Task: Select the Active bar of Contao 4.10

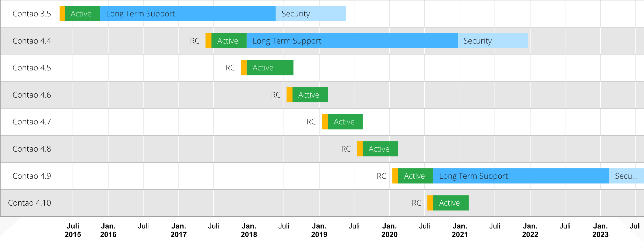Action: pos(451,203)
